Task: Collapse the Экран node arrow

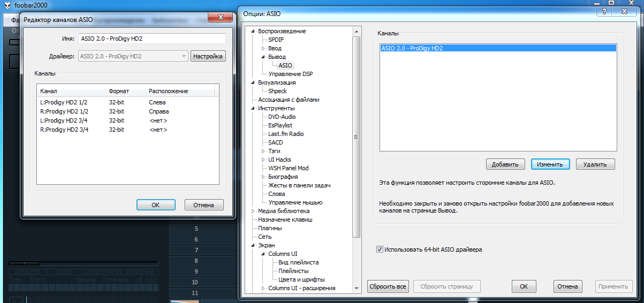Action: (x=254, y=245)
